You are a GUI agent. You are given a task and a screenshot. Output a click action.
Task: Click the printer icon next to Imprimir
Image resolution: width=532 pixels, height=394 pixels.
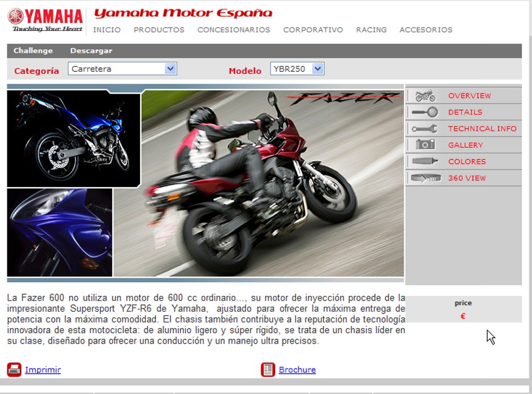click(x=14, y=370)
